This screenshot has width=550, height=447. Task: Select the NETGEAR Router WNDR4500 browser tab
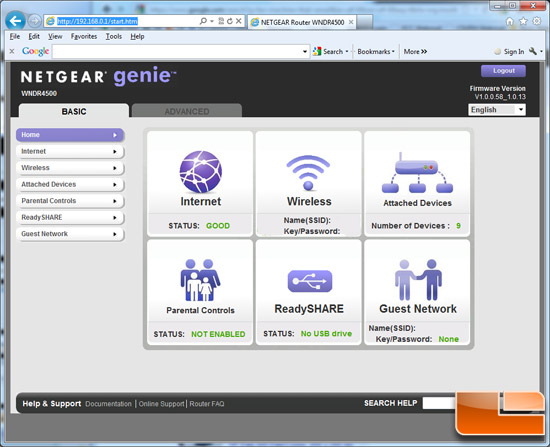(x=302, y=22)
